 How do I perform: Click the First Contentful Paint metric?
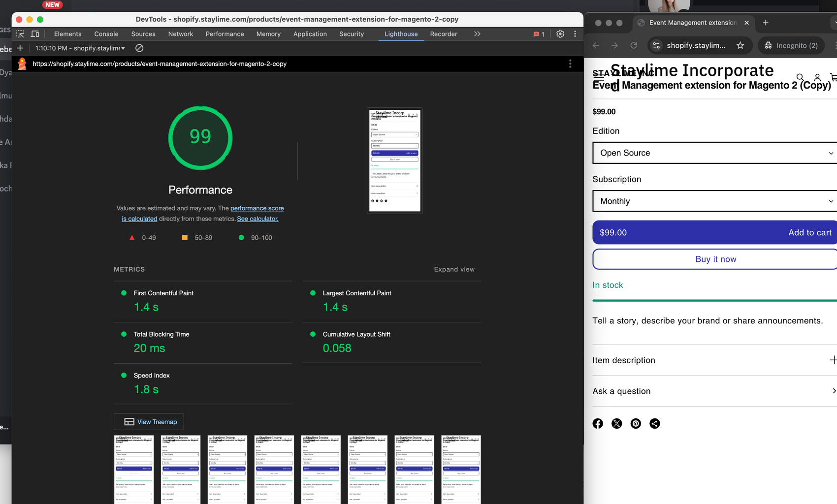point(203,301)
